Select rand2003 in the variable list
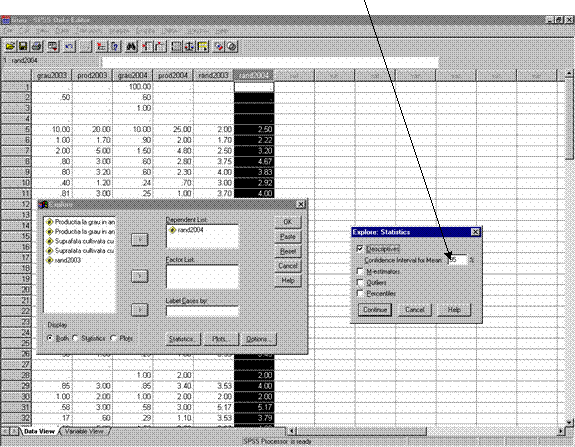Viewport: 575px width, 447px height. [67, 260]
